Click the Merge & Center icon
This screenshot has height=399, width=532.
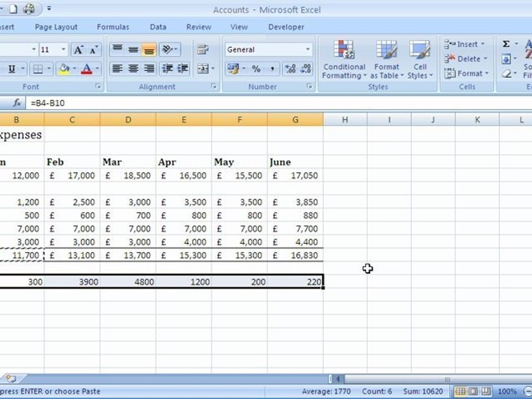203,69
